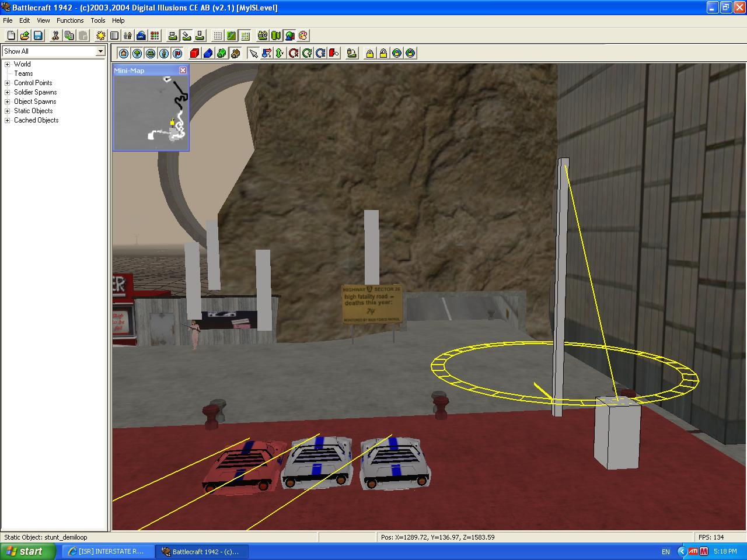Close the Mini-Map panel
Screen dimensions: 747x560
183,70
